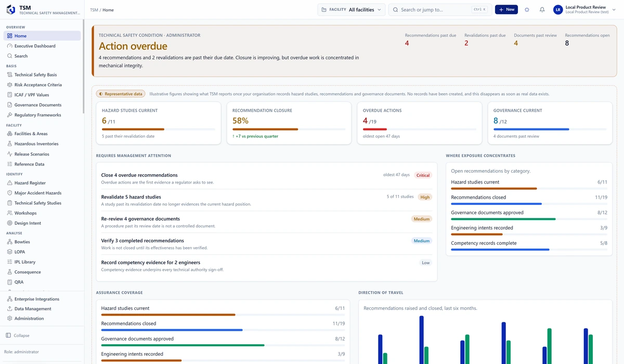
Task: Open Revalidate 5 hazard studies item
Action: pos(267,200)
